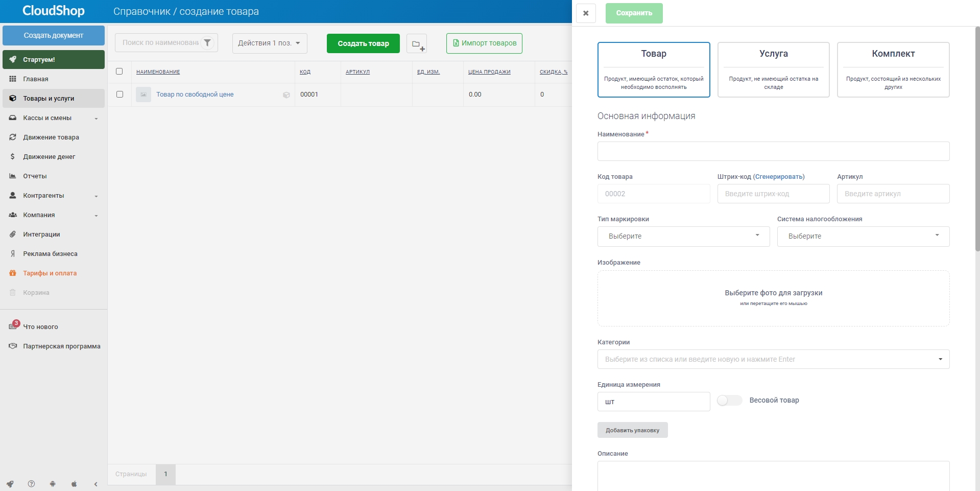Open Отчеты section
Screen dimensions: 980x491
click(54, 176)
